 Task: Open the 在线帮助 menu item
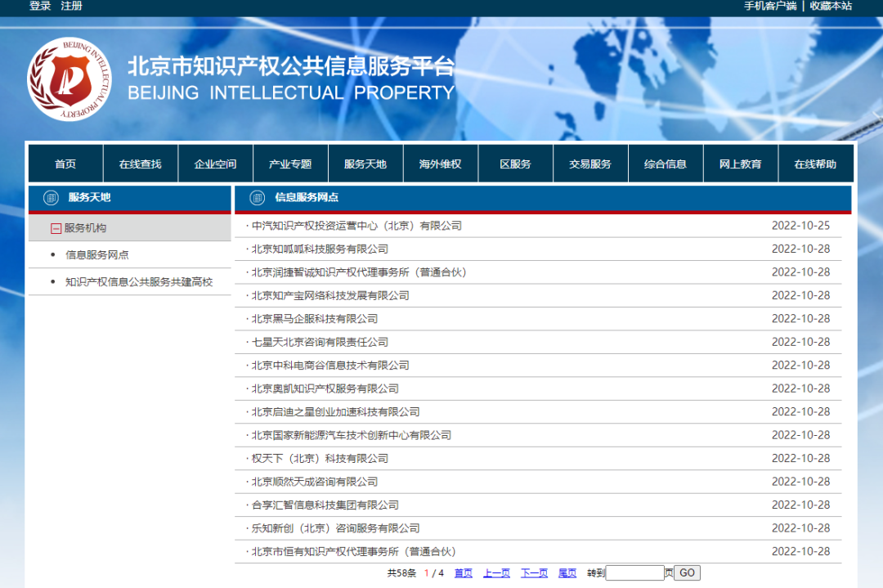(x=815, y=164)
